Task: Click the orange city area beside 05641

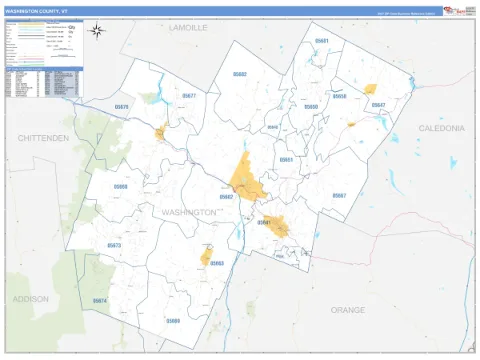Action: [277, 227]
